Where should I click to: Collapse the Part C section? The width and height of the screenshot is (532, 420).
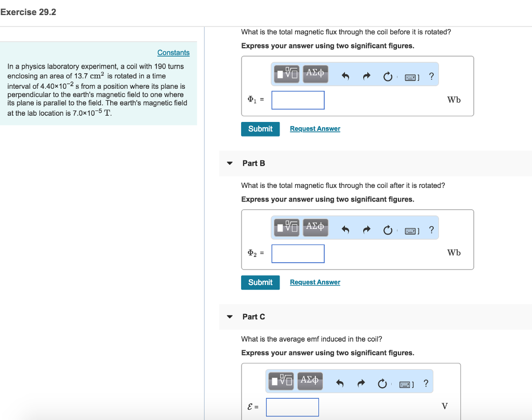click(230, 317)
